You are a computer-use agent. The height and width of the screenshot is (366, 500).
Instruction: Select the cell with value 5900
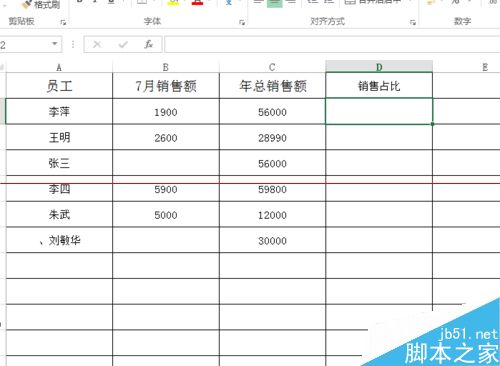pyautogui.click(x=166, y=189)
